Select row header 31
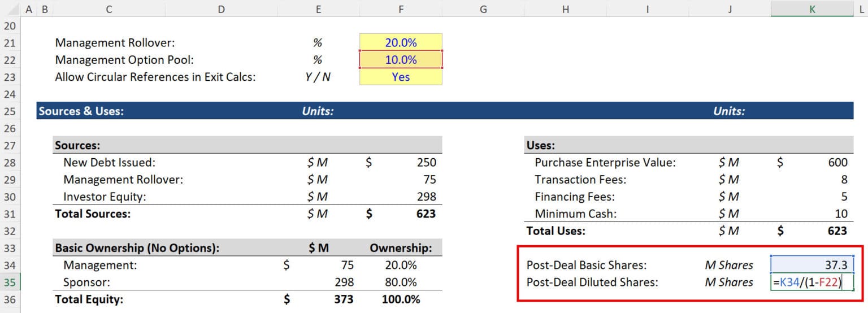This screenshot has width=868, height=313. coord(10,214)
